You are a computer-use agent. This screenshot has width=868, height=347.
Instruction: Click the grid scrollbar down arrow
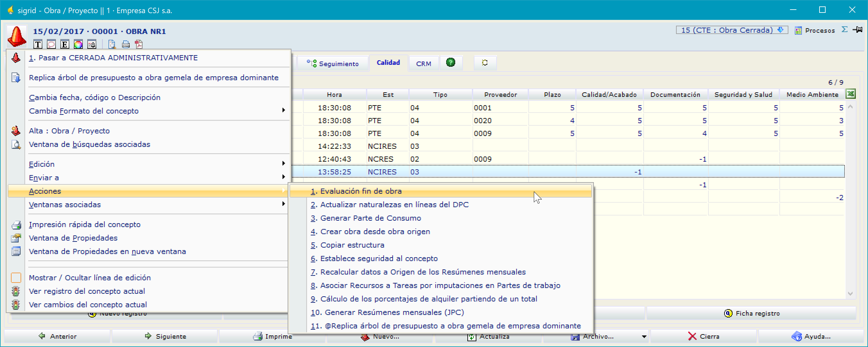tap(850, 294)
